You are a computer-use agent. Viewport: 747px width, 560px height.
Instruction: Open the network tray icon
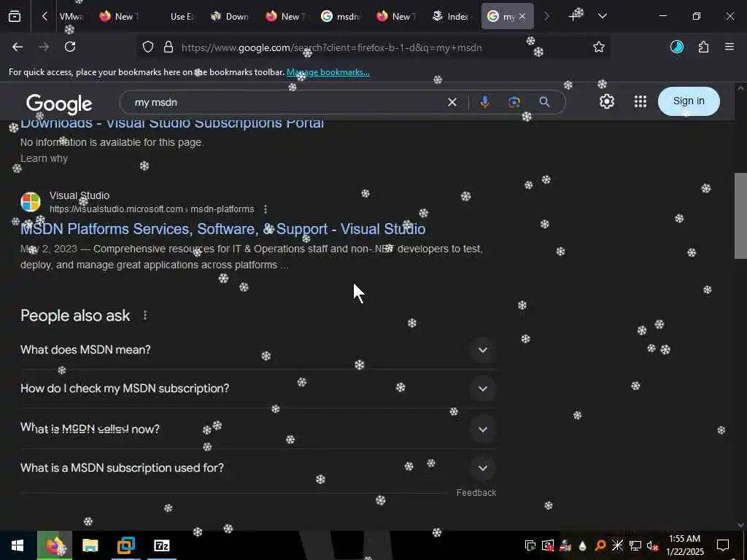[x=635, y=545]
